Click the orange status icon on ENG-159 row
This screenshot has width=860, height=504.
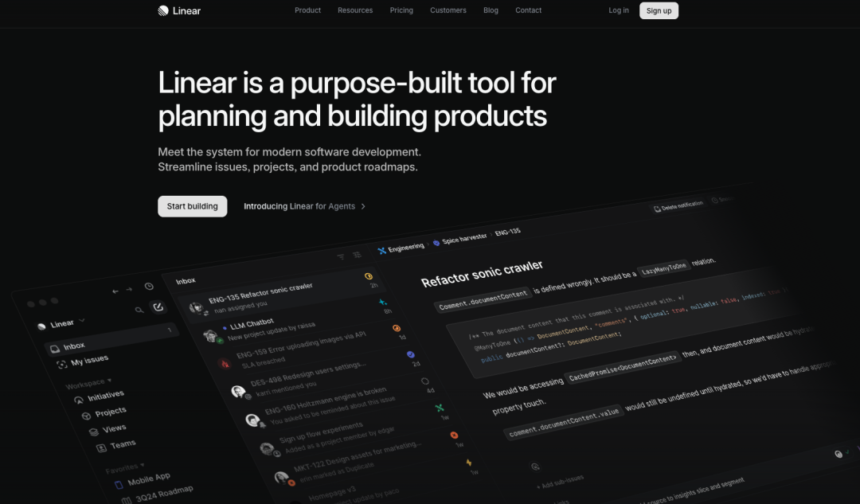[397, 328]
